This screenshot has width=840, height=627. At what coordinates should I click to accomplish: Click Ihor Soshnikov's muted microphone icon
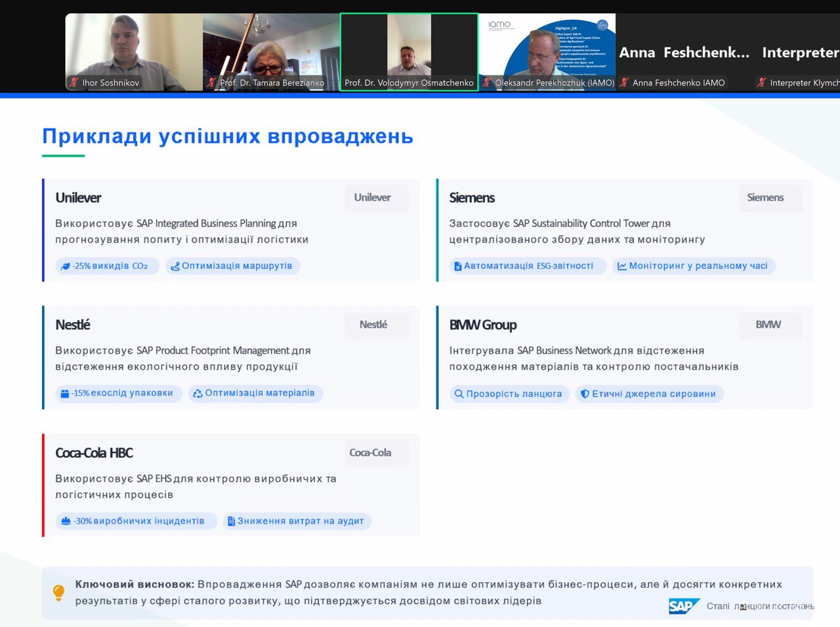74,83
